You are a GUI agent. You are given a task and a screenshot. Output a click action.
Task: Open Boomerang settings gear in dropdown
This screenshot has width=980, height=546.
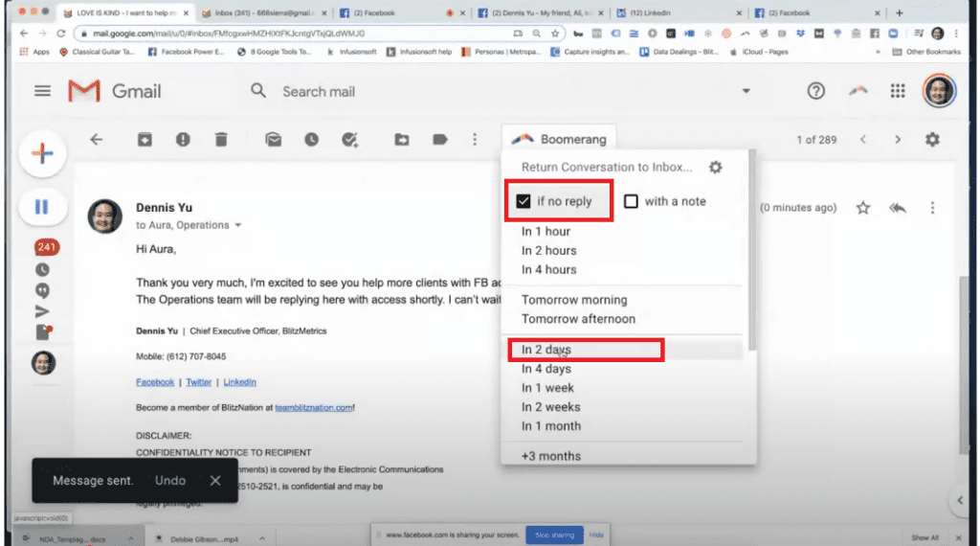click(x=716, y=167)
